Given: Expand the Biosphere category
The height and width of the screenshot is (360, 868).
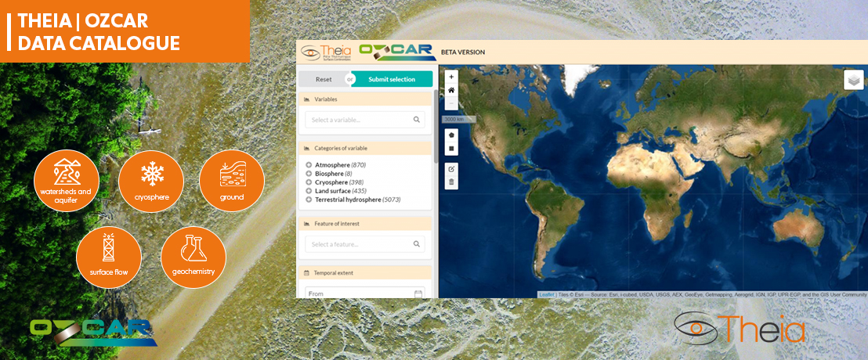Looking at the screenshot, I should point(309,173).
